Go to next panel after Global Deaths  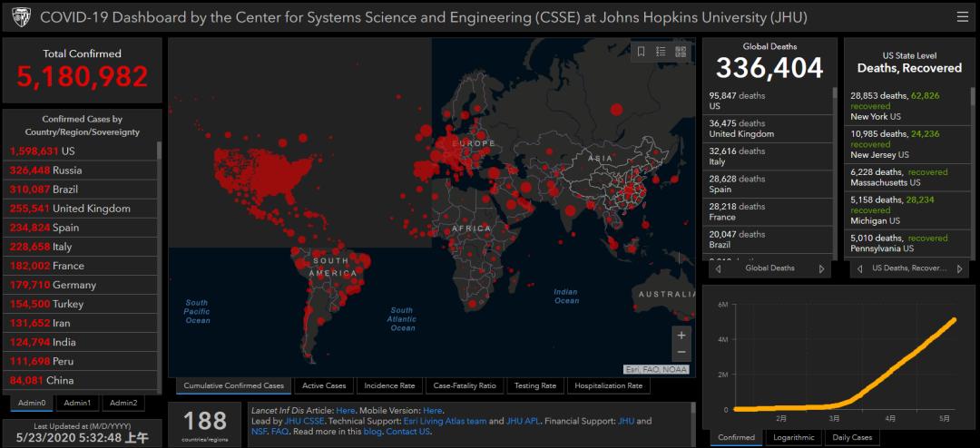click(822, 268)
